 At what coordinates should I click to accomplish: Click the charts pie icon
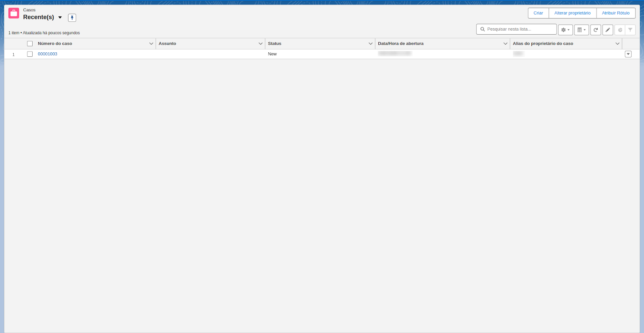tap(620, 30)
